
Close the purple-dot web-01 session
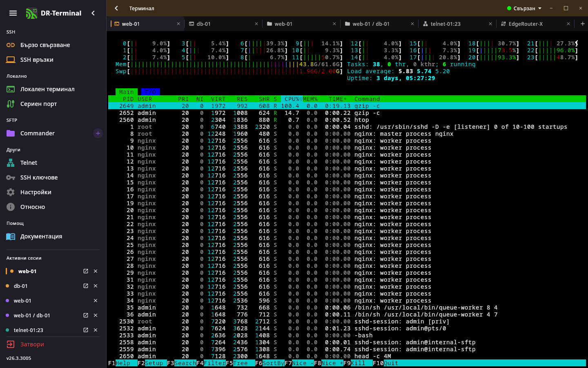point(96,301)
